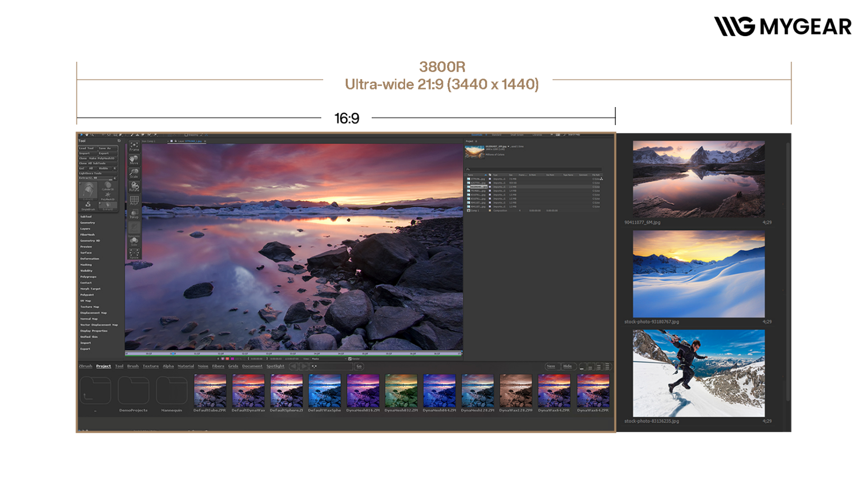This screenshot has height=488, width=868.
Task: Expand the Deformation section
Action: 90,259
